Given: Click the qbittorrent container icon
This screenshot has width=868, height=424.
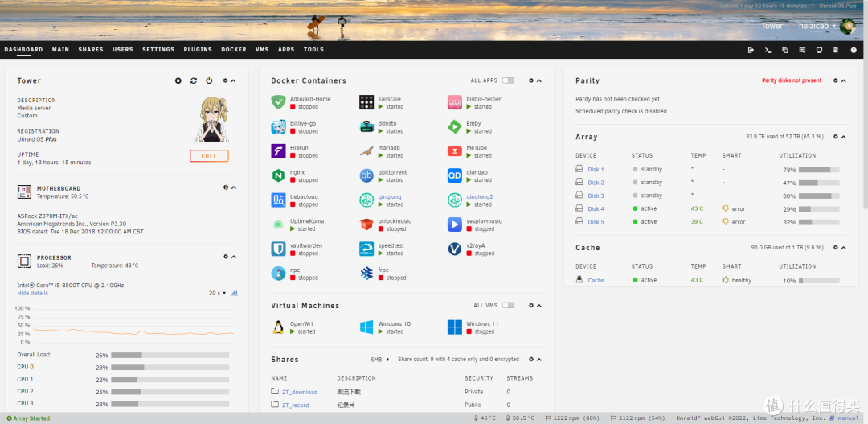Looking at the screenshot, I should [x=366, y=175].
